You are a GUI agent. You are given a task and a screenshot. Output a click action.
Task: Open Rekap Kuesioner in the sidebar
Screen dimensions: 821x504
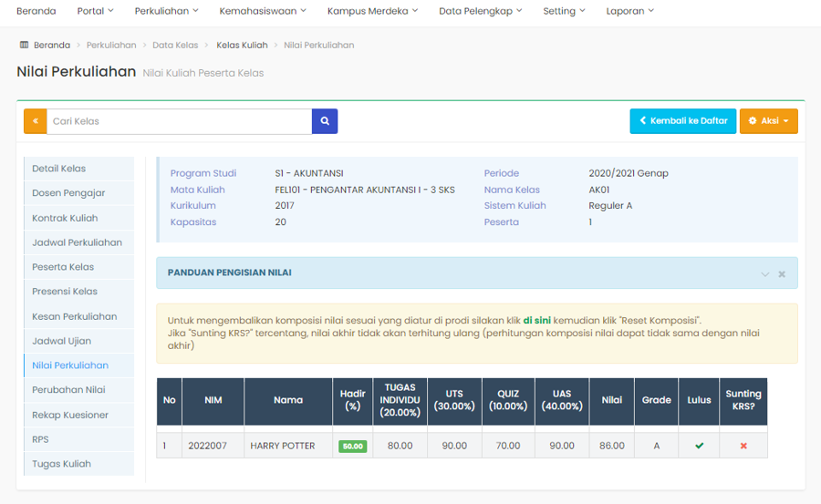coord(70,415)
